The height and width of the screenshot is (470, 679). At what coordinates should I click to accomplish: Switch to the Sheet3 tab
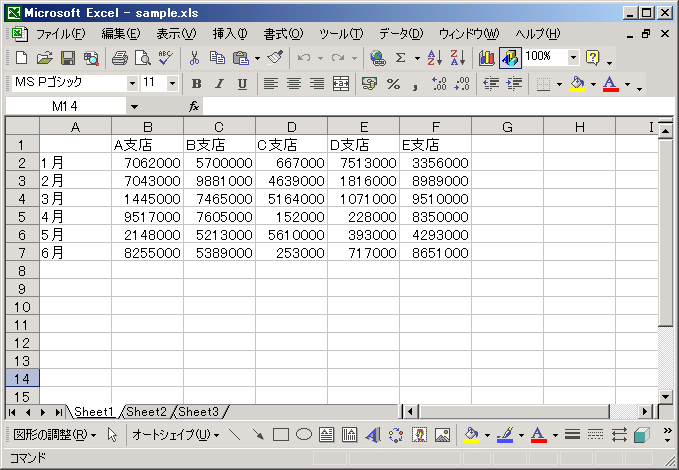tap(198, 412)
